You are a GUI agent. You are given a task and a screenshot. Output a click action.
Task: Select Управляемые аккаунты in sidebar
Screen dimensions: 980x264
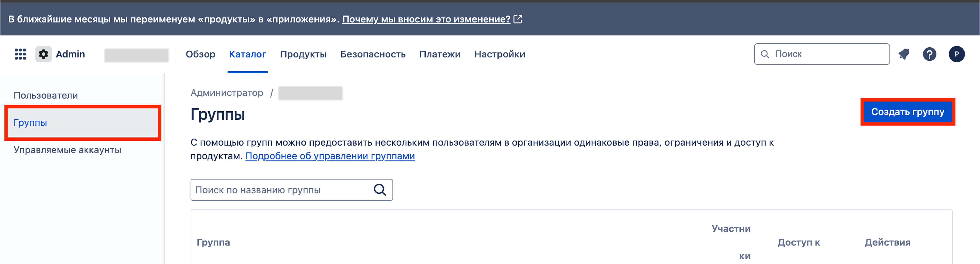coord(67,150)
